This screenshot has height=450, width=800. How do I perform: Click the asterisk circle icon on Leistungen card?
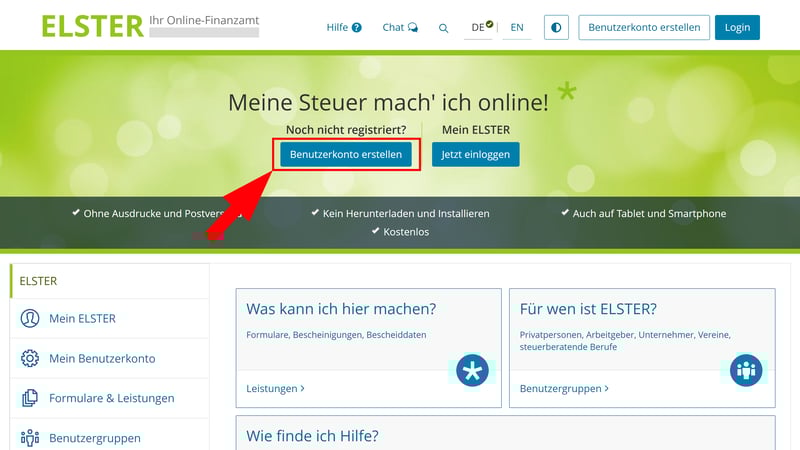click(472, 370)
